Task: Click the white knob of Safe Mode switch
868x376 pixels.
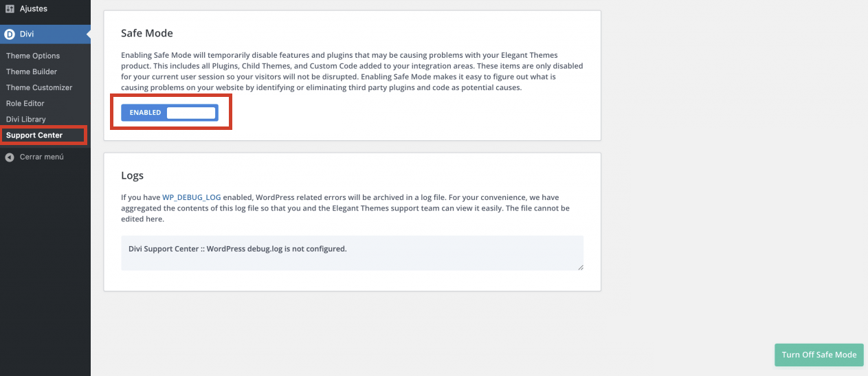Action: click(191, 113)
